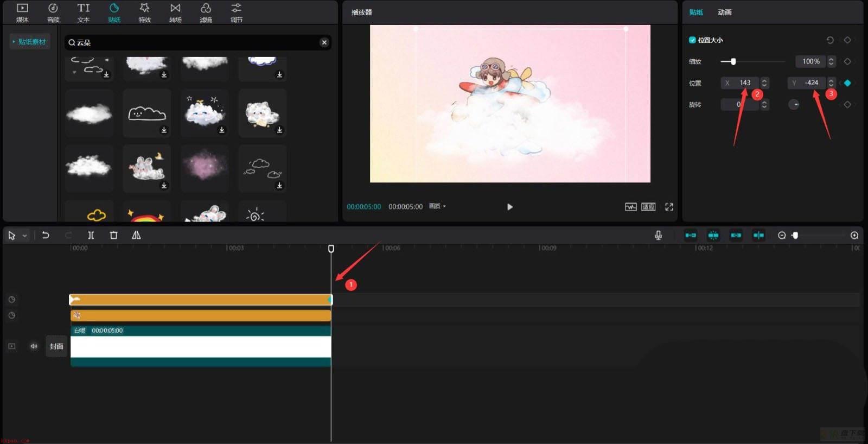Reset the 位置大小 settings
Viewport: 868px width, 444px height.
click(x=830, y=40)
